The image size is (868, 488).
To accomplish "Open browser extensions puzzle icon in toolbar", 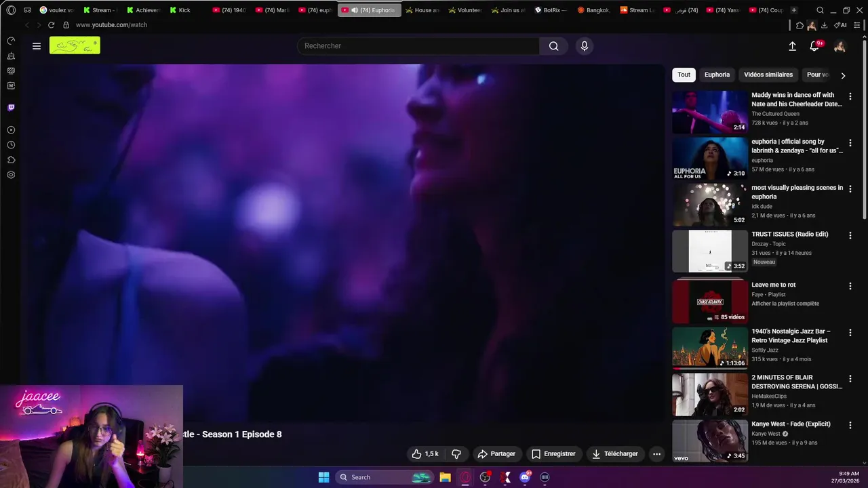I will [800, 25].
